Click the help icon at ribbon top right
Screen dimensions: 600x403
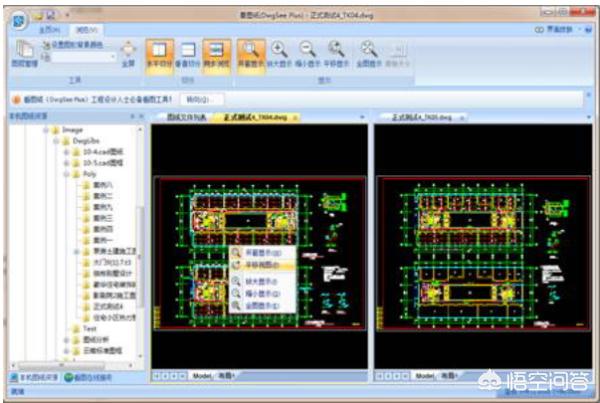click(x=589, y=29)
